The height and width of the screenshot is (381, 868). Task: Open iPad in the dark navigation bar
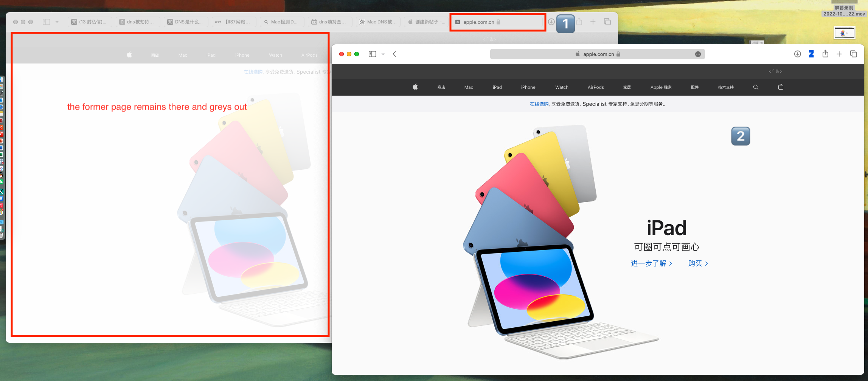497,87
